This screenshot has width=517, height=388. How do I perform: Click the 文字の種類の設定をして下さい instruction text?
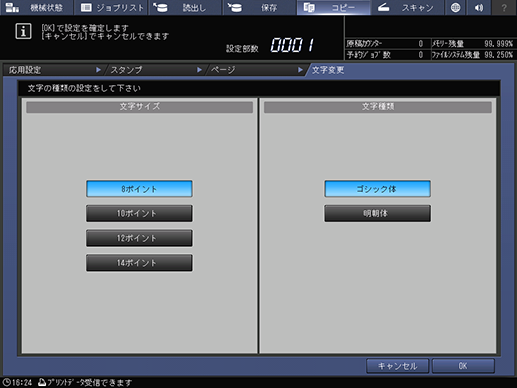(84, 88)
